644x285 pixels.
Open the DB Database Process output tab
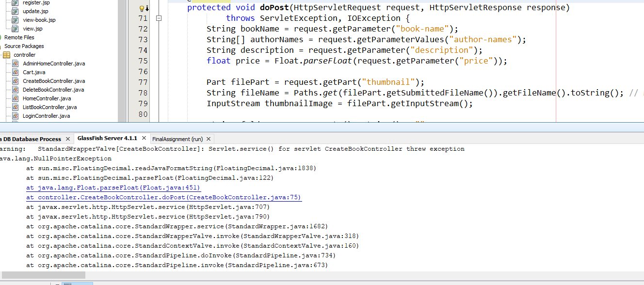tap(30, 139)
